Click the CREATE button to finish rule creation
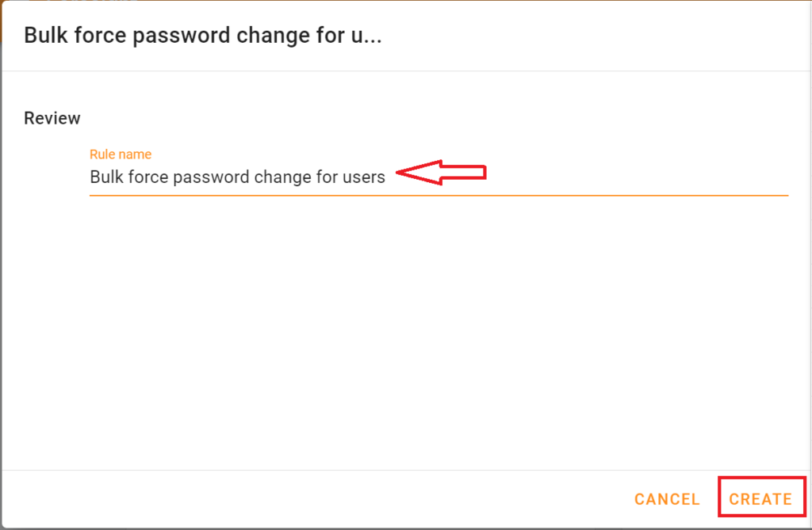The width and height of the screenshot is (812, 530). (760, 498)
